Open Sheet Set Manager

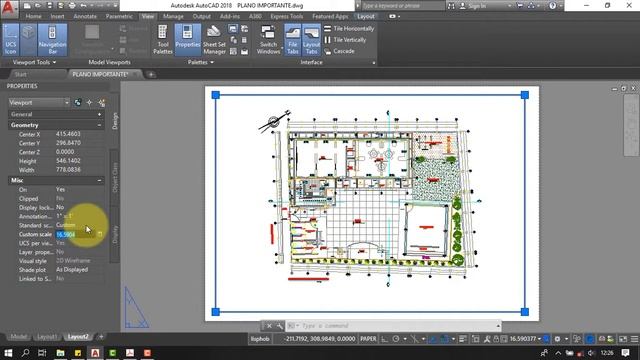point(214,40)
